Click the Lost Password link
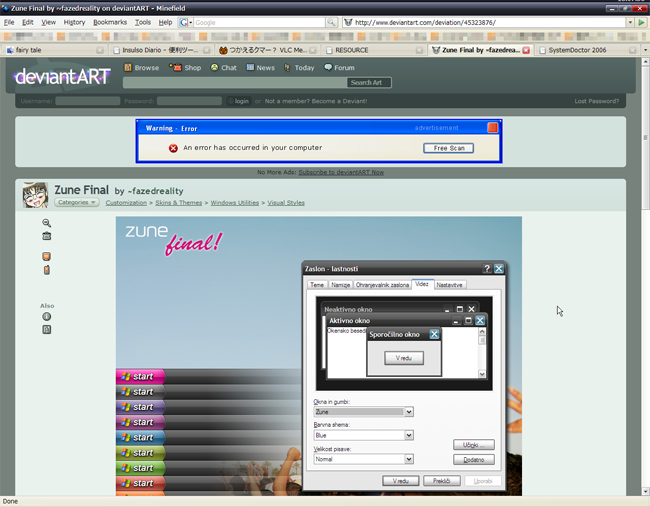 [x=597, y=101]
